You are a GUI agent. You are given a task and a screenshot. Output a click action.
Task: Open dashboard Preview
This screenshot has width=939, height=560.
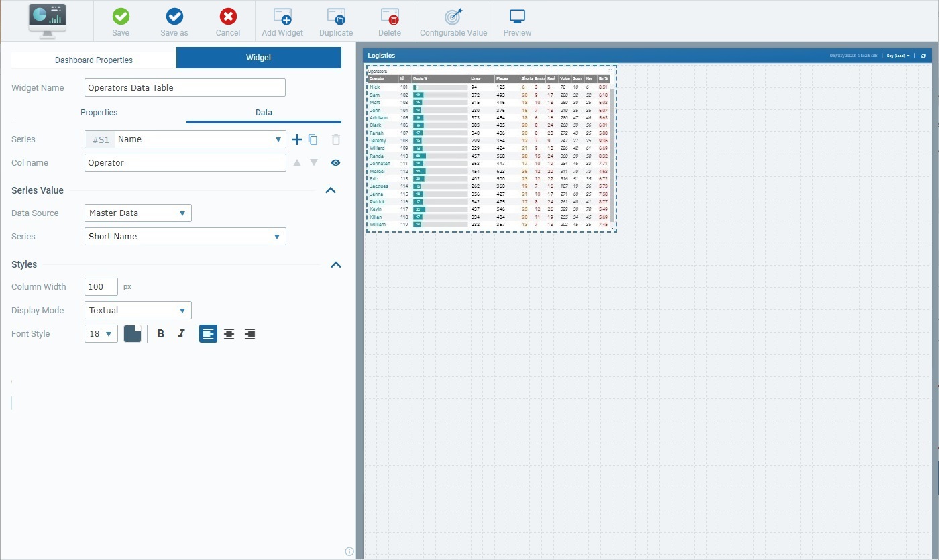[x=517, y=18]
